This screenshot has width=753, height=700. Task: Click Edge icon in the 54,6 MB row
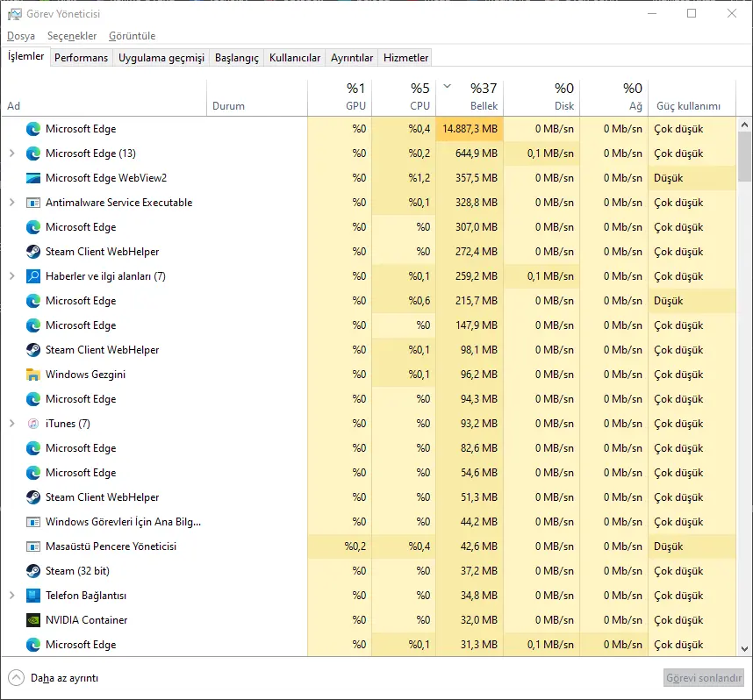point(33,473)
